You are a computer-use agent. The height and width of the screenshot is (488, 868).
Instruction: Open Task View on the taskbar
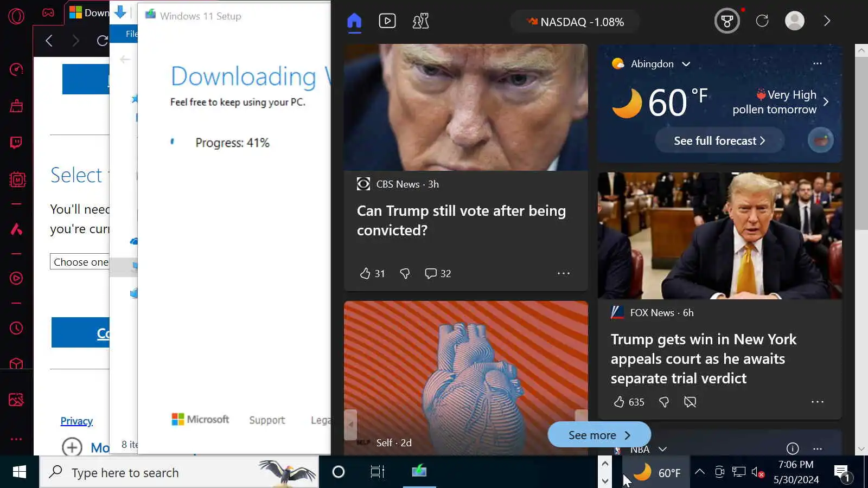click(378, 472)
